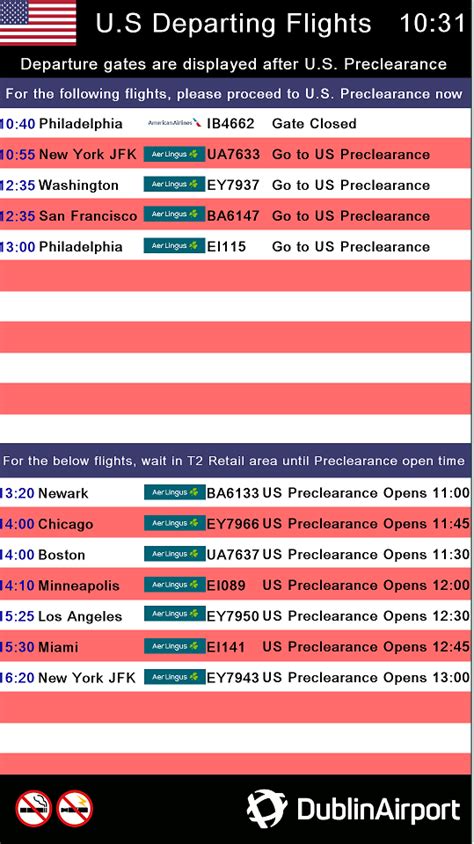The width and height of the screenshot is (474, 844).
Task: Click US Preclearance Opens 12:00 status
Action: point(366,585)
